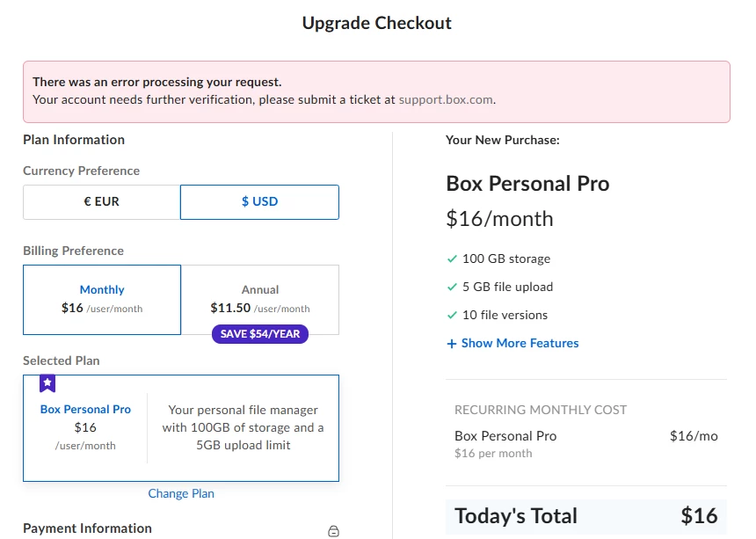The image size is (756, 539).
Task: Click the large Box Personal Pro purchase title
Action: tap(527, 184)
